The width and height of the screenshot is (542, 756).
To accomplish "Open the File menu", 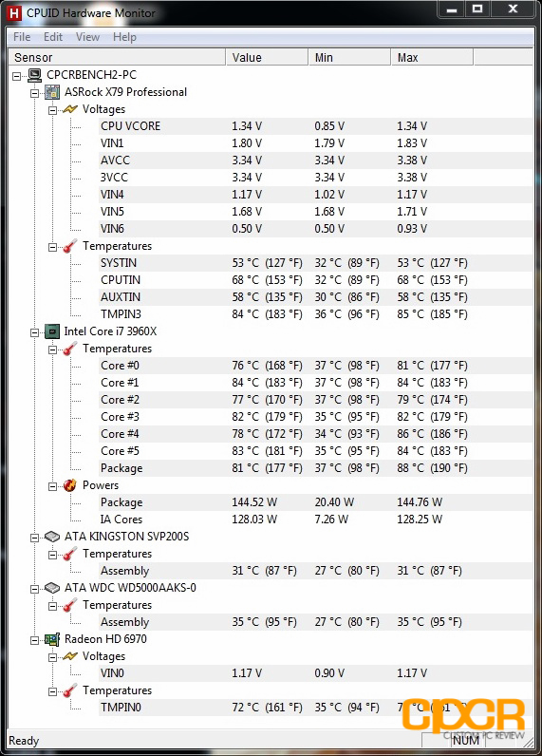I will (22, 37).
